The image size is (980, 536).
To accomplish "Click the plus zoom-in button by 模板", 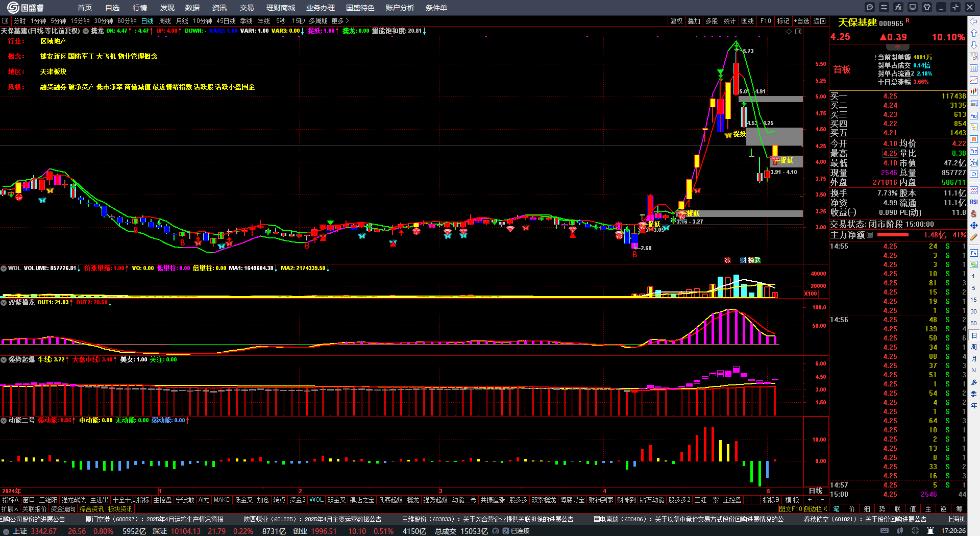I will (x=810, y=500).
